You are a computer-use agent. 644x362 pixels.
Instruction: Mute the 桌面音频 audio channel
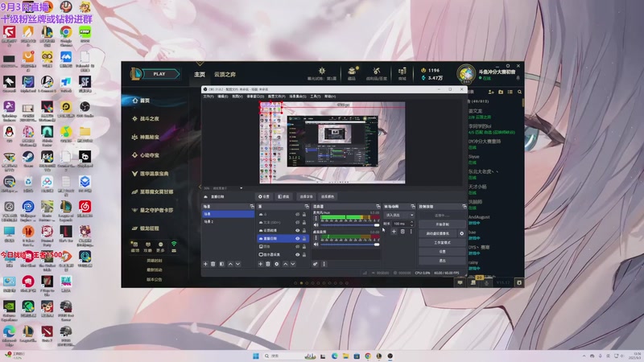(316, 245)
